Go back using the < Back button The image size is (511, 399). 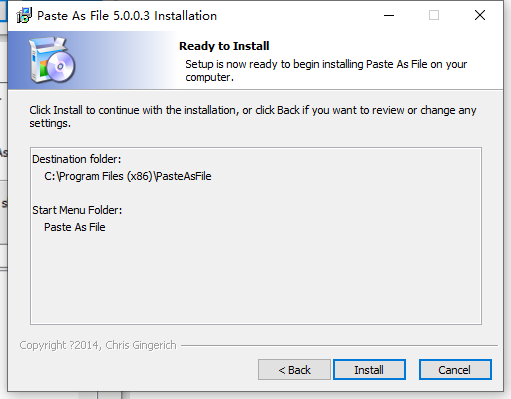point(294,369)
